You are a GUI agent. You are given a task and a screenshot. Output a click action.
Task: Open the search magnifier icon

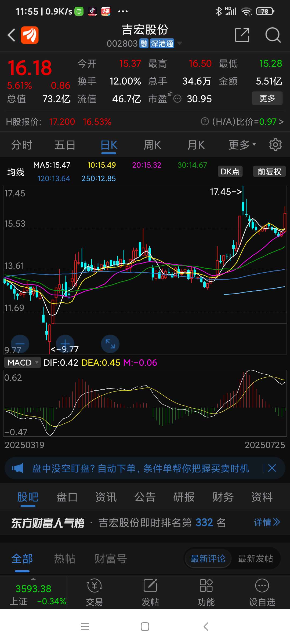(273, 35)
